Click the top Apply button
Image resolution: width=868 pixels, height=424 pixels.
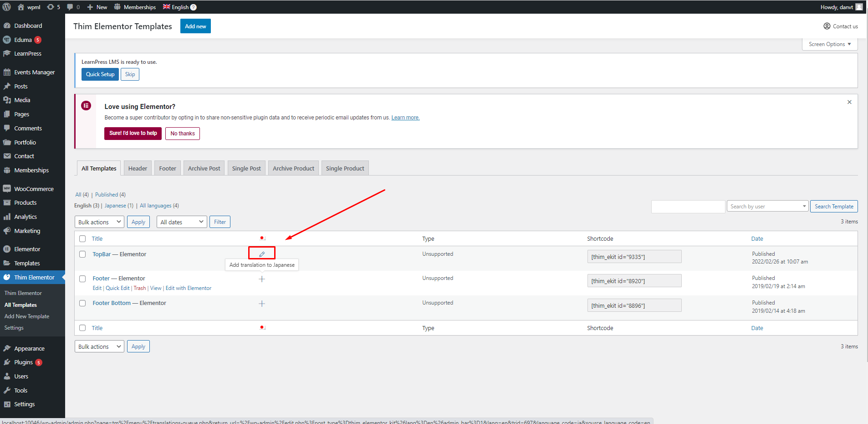coord(138,222)
